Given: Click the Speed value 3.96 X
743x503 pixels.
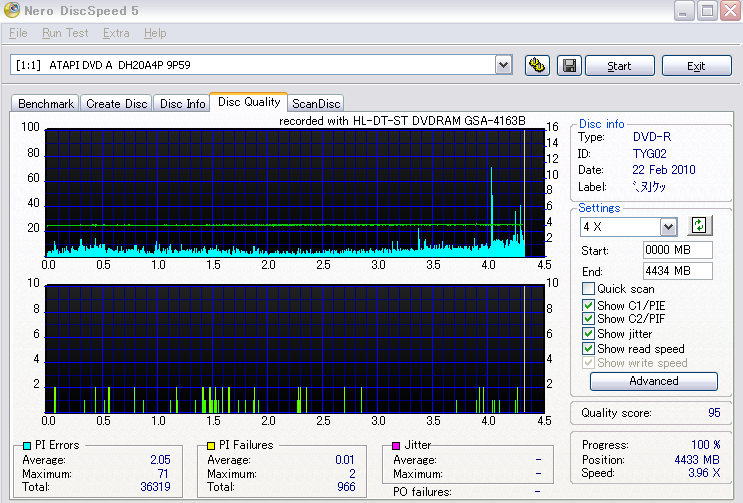Looking at the screenshot, I should [704, 473].
